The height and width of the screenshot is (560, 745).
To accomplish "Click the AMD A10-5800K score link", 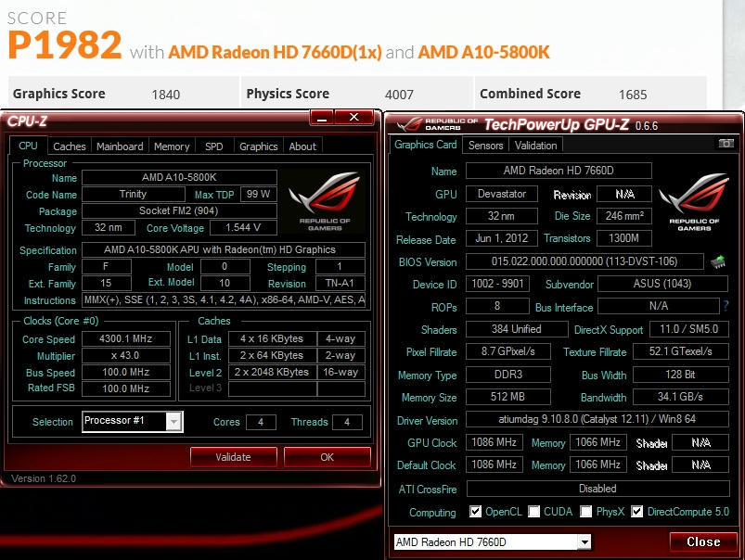I will click(x=483, y=52).
